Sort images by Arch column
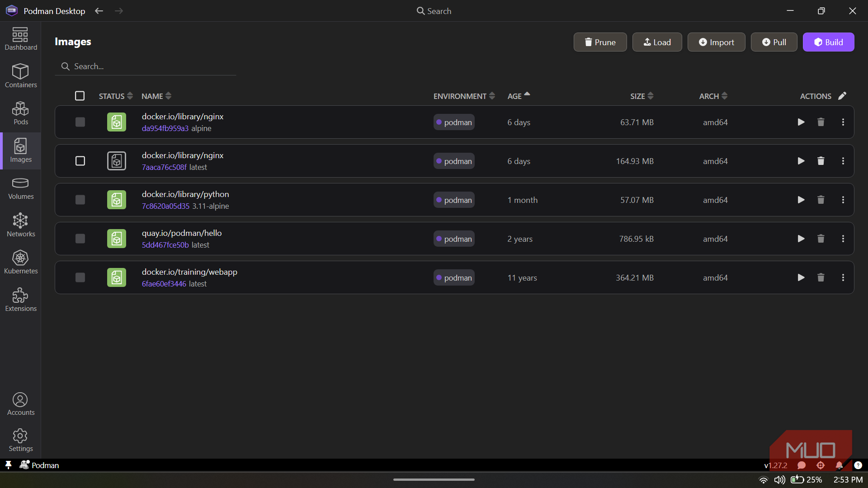 [x=713, y=96]
